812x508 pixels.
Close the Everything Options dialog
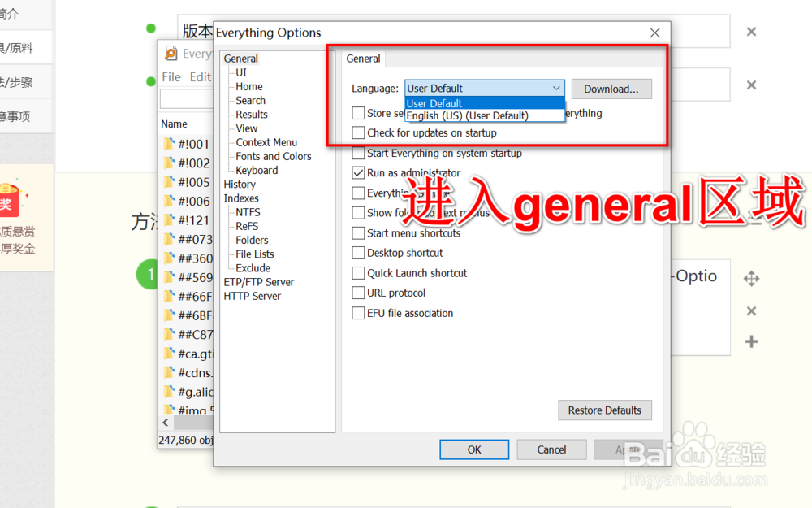654,33
